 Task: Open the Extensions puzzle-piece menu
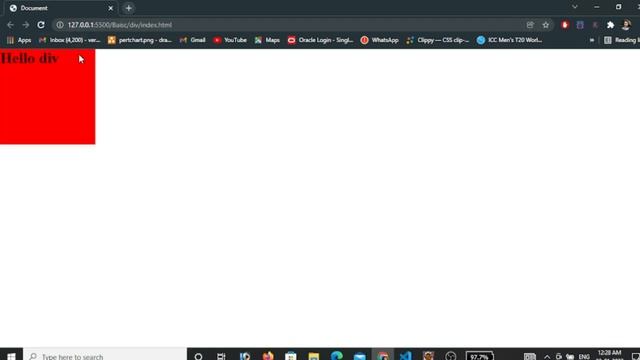click(x=611, y=25)
